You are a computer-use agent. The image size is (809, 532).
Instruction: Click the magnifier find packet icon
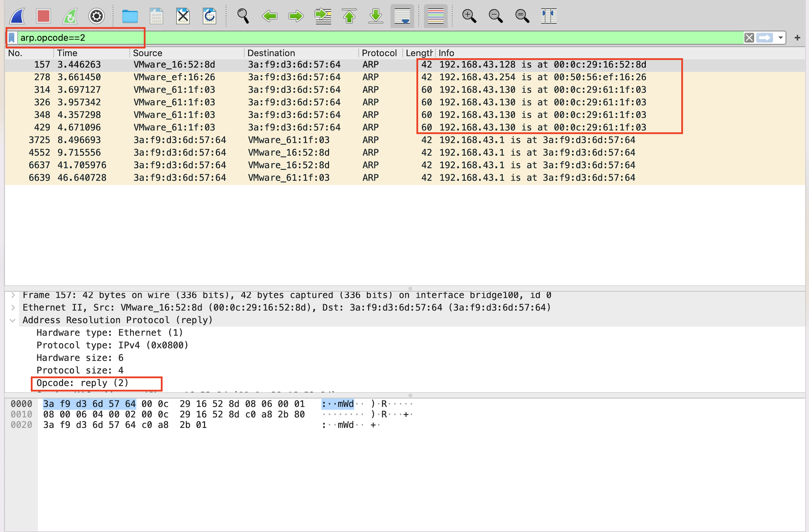243,16
